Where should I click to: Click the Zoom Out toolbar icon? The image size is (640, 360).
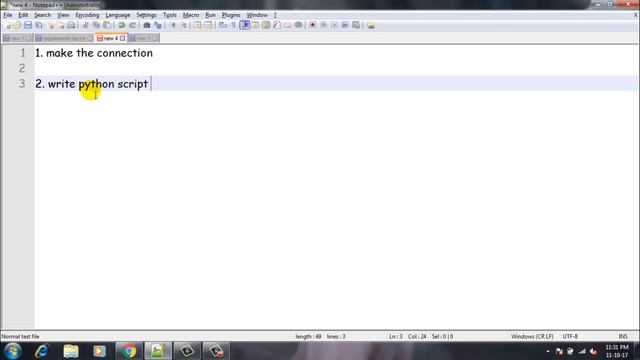[x=184, y=25]
